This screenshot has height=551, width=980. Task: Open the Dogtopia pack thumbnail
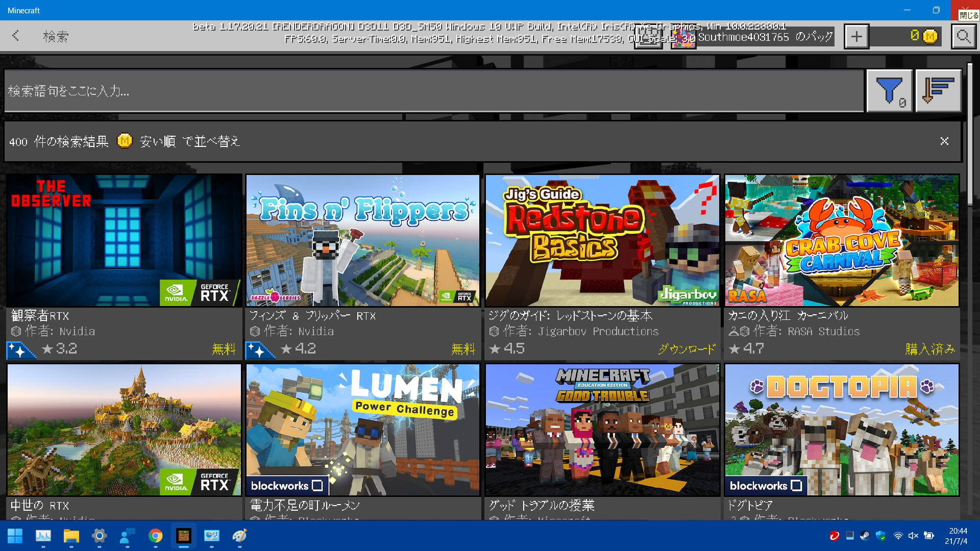tap(842, 430)
